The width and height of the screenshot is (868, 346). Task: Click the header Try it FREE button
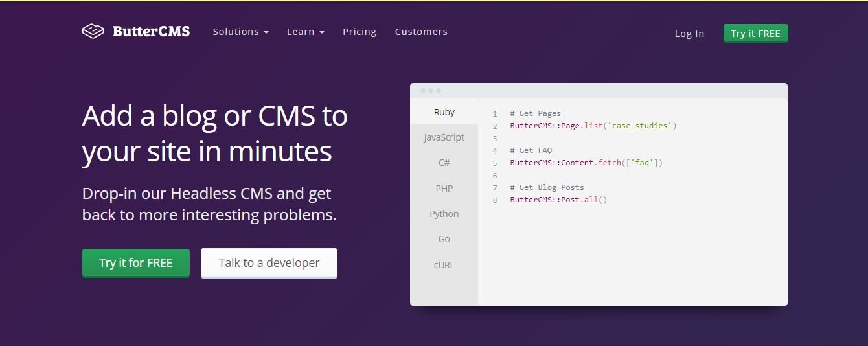(x=755, y=34)
